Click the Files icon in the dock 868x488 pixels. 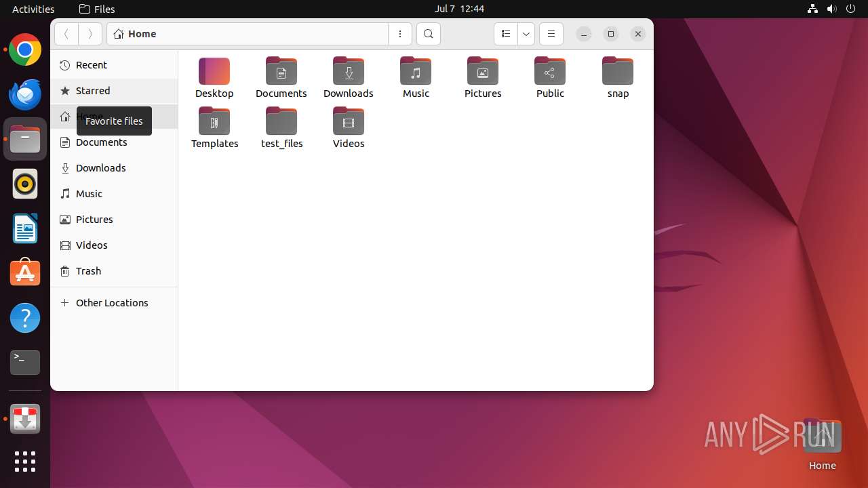click(x=25, y=139)
